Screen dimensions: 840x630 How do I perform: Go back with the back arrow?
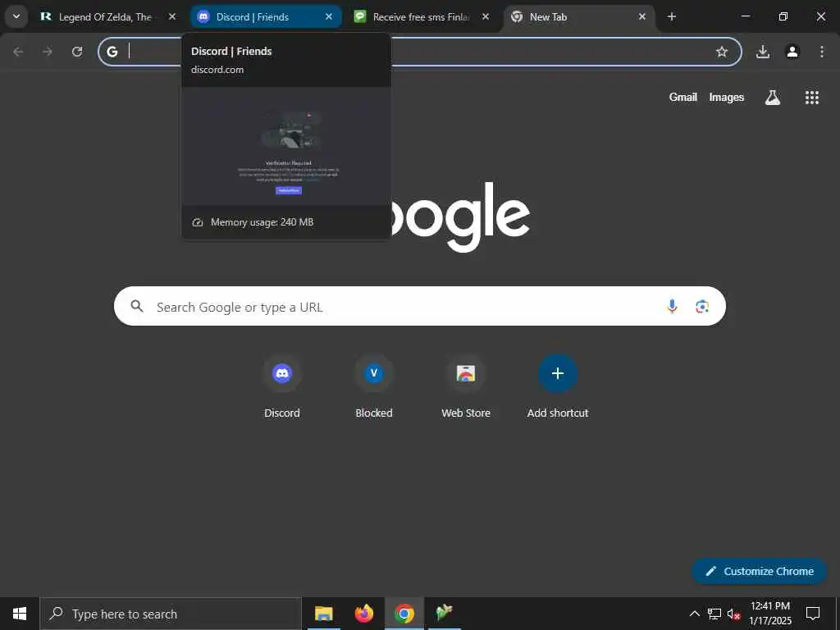pyautogui.click(x=18, y=52)
